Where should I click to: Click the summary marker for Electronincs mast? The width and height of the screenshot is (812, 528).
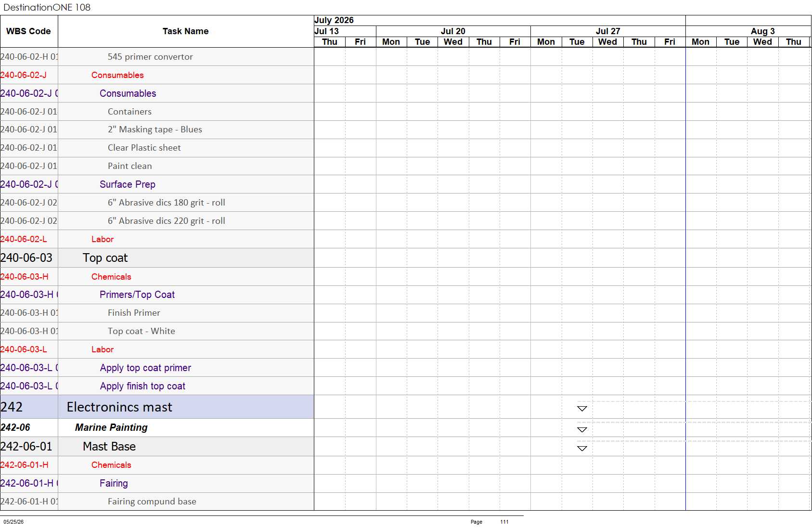click(582, 409)
